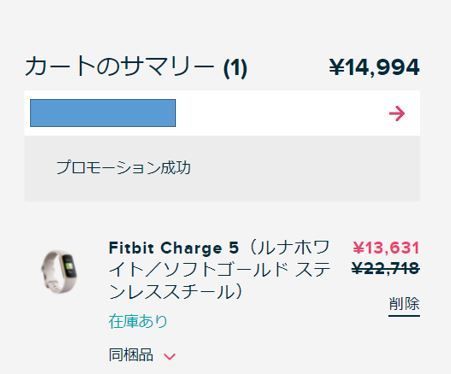Click the cart total ¥14,994

click(374, 67)
